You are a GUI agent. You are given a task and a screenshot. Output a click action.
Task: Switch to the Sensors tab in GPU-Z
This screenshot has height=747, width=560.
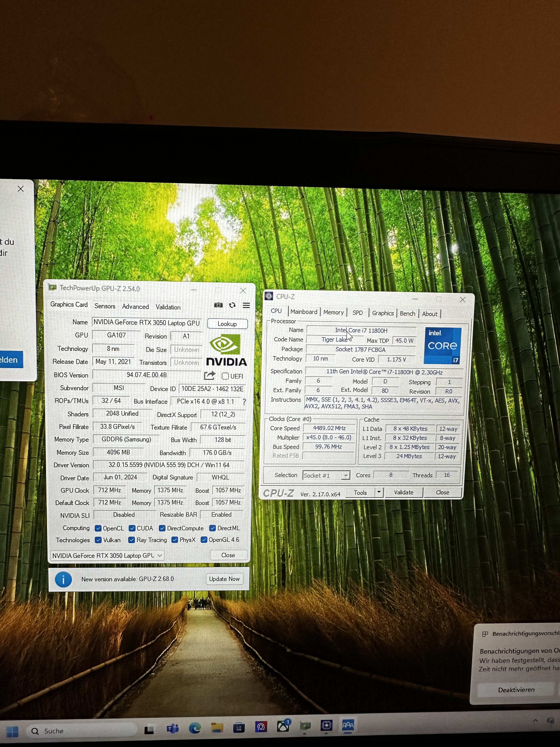pos(105,306)
